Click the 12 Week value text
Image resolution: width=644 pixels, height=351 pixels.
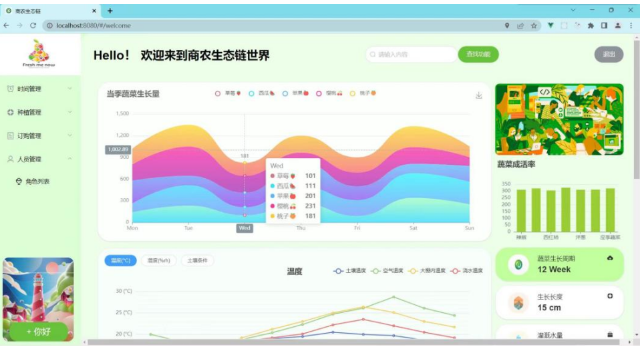click(x=554, y=270)
